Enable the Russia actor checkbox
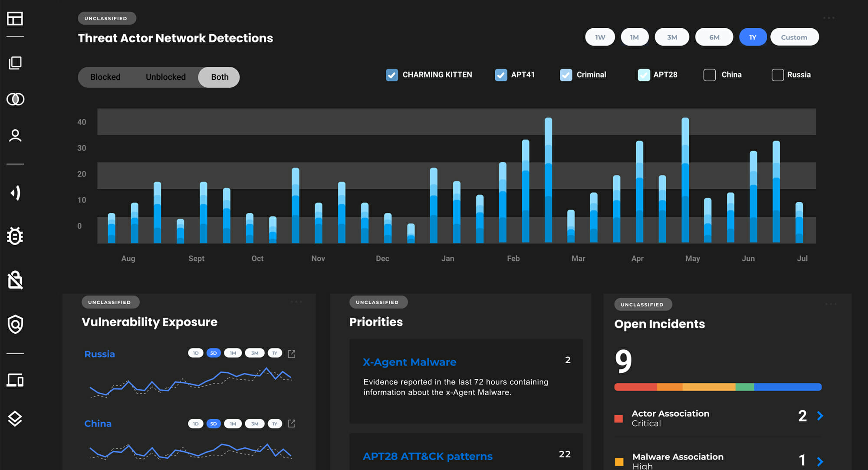 777,75
